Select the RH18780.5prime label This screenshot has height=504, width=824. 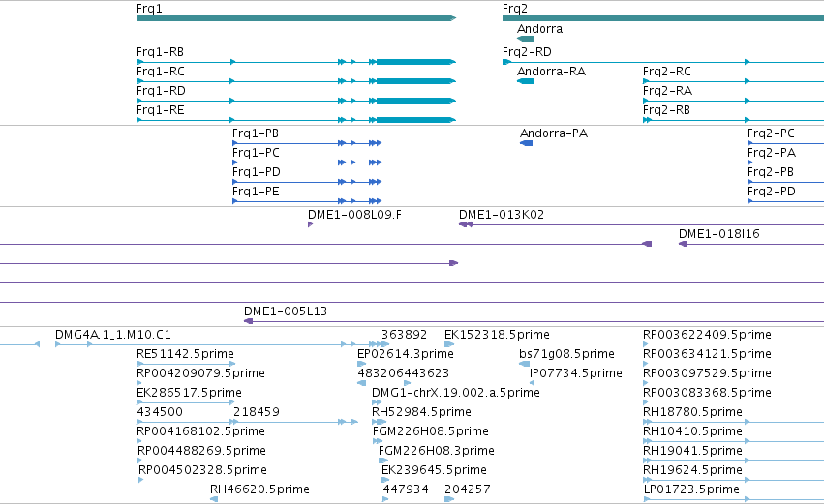click(x=692, y=412)
